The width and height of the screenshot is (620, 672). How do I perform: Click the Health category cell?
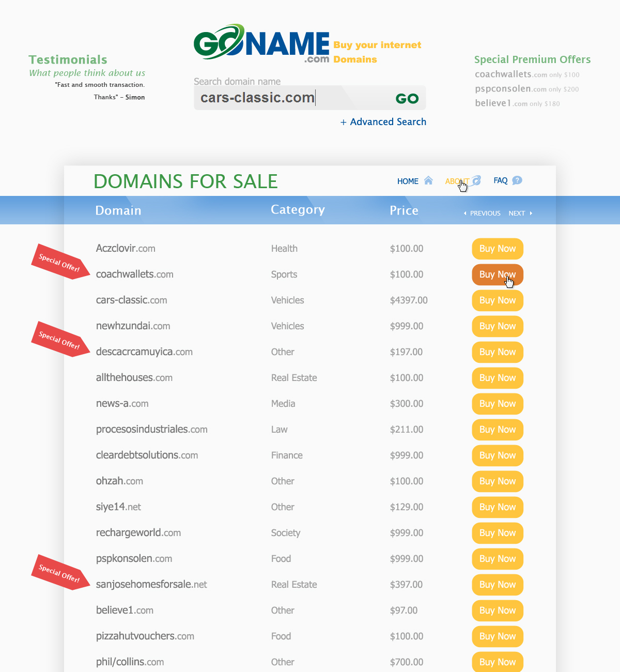coord(284,249)
